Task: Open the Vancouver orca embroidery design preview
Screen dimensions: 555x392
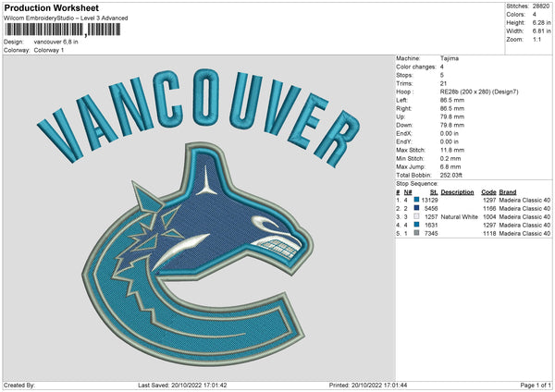Action: pos(199,217)
